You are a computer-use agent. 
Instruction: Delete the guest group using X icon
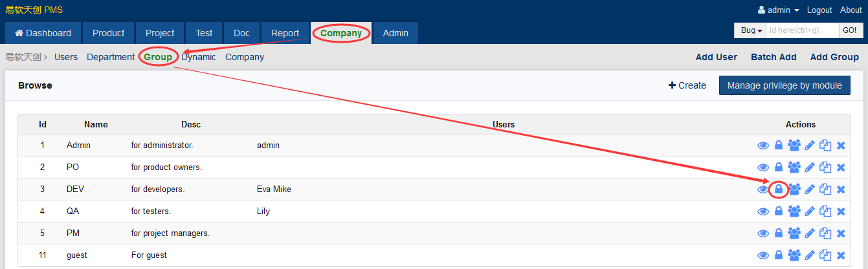pyautogui.click(x=841, y=255)
